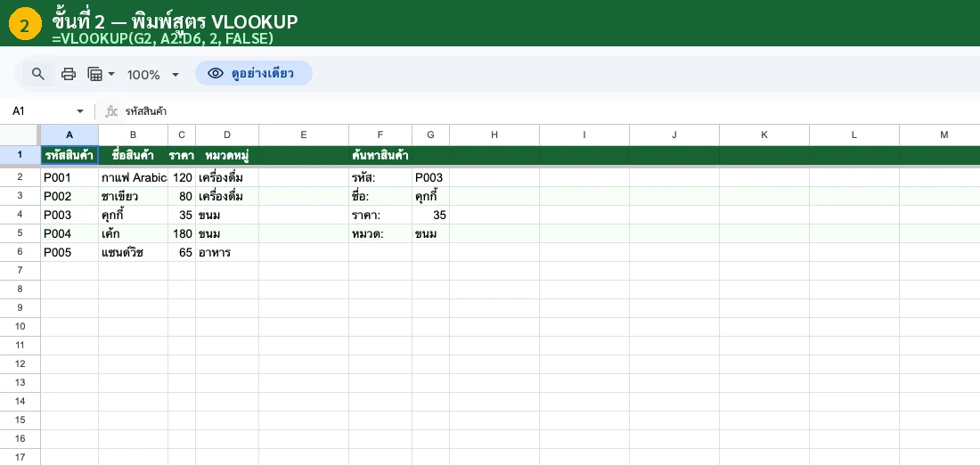
Task: Click the fx function icon in formula bar
Action: pyautogui.click(x=111, y=111)
